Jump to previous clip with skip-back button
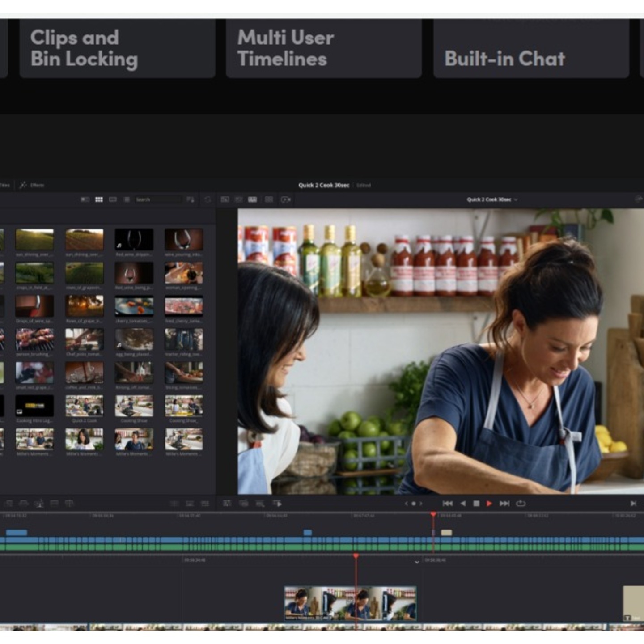The image size is (644, 644). [x=448, y=504]
